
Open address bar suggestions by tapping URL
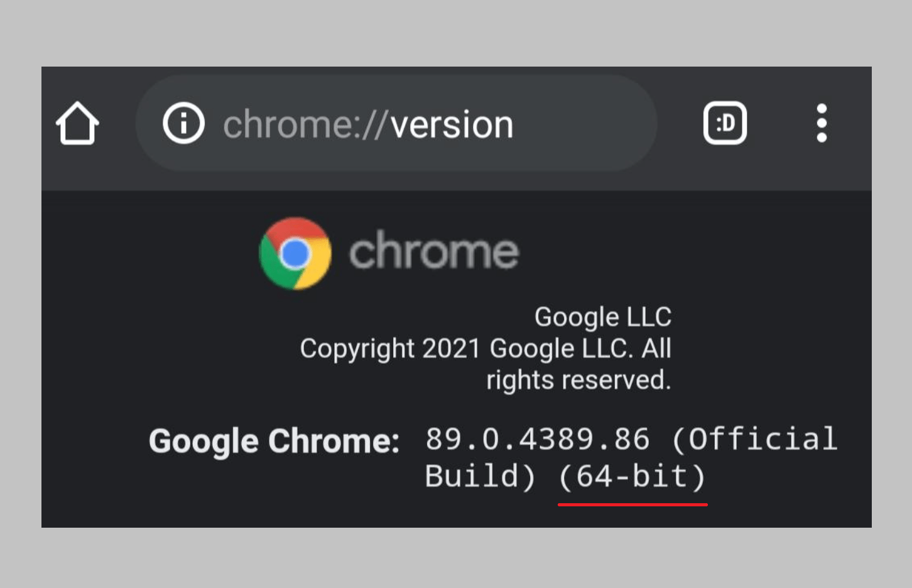pos(368,124)
